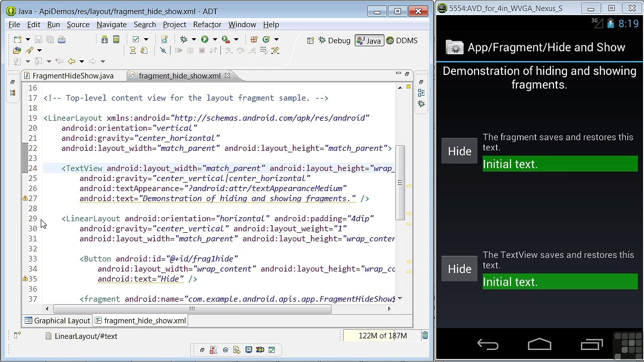Image resolution: width=644 pixels, height=362 pixels.
Task: Click the New Java Class icon
Action: tap(266, 40)
